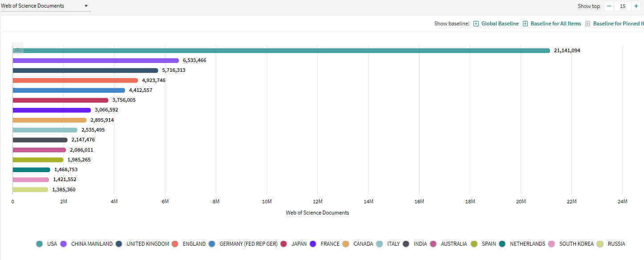Screen dimensions: 644x260
Task: Click the USA legend label
Action: pos(52,244)
